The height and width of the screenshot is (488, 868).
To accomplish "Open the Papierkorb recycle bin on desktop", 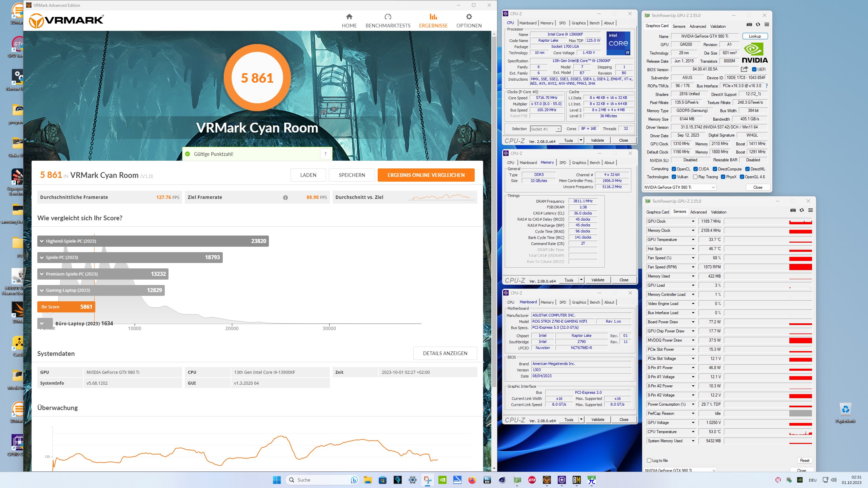I will [x=845, y=412].
